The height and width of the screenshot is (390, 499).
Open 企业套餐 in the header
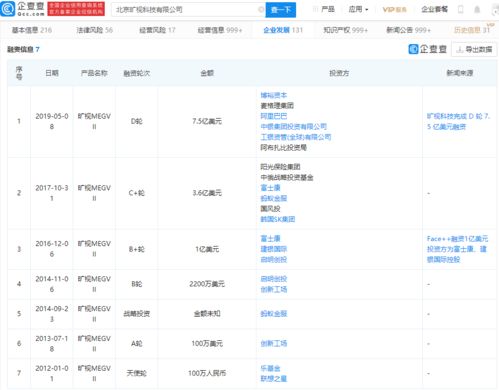[434, 9]
